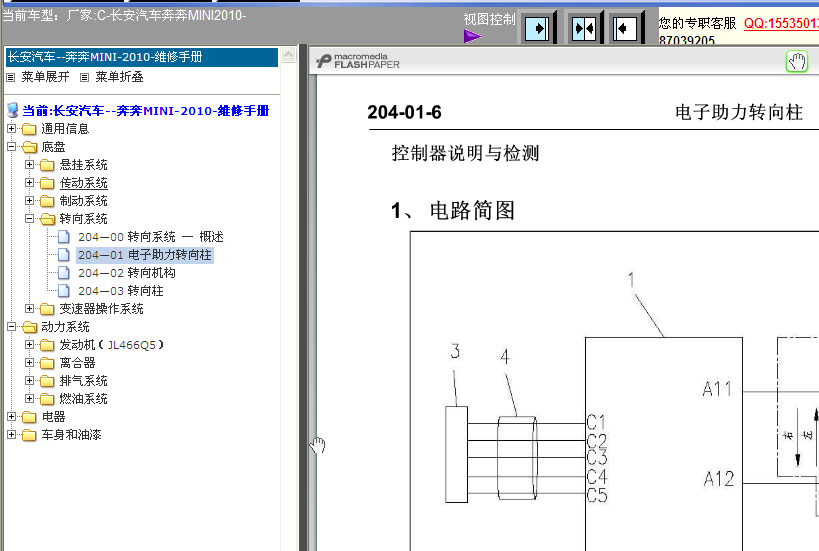Click 当前:长安汽车--奔奔MINI-2010-维修手册 link
Image resolution: width=819 pixels, height=551 pixels.
[x=146, y=111]
